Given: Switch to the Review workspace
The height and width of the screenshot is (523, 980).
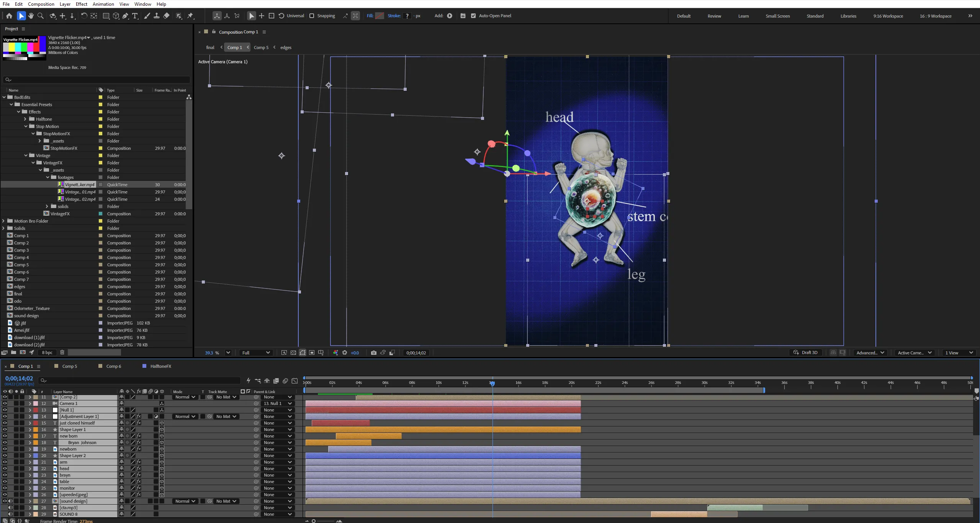Looking at the screenshot, I should (714, 16).
